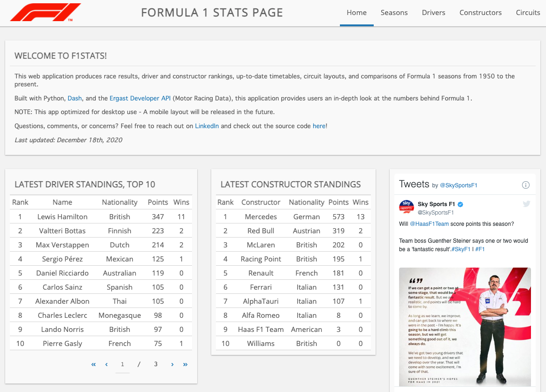Go to previous page of driver standings
This screenshot has width=546, height=392.
(107, 364)
